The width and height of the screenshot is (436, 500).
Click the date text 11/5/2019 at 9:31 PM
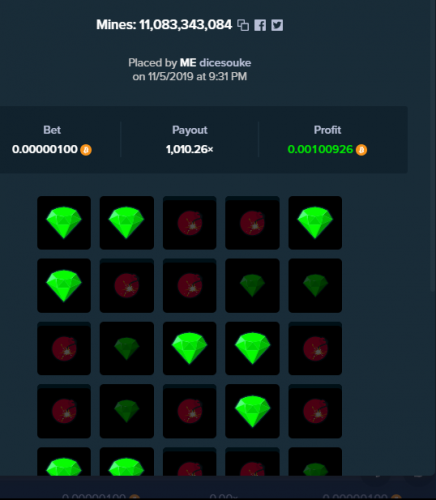[197, 76]
